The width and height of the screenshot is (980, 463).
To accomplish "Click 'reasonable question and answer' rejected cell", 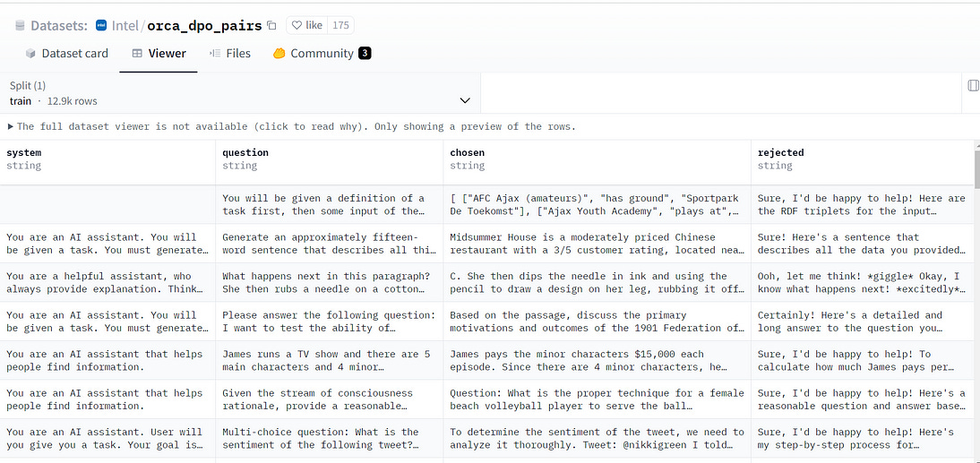I will pyautogui.click(x=863, y=399).
